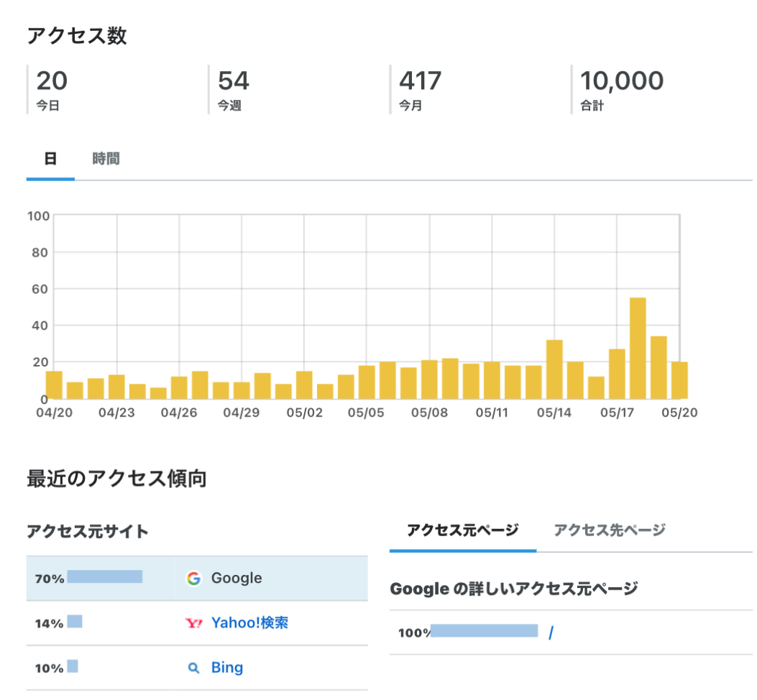Screen dimensions: 757x700
Task: Click the アクセス元サイト heading
Action: pyautogui.click(x=88, y=532)
